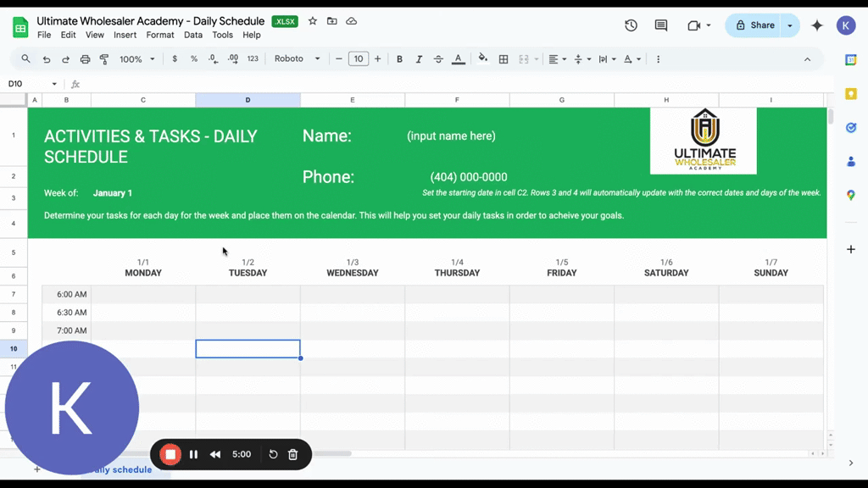The height and width of the screenshot is (488, 868).
Task: Decrease font size minus button
Action: 339,58
